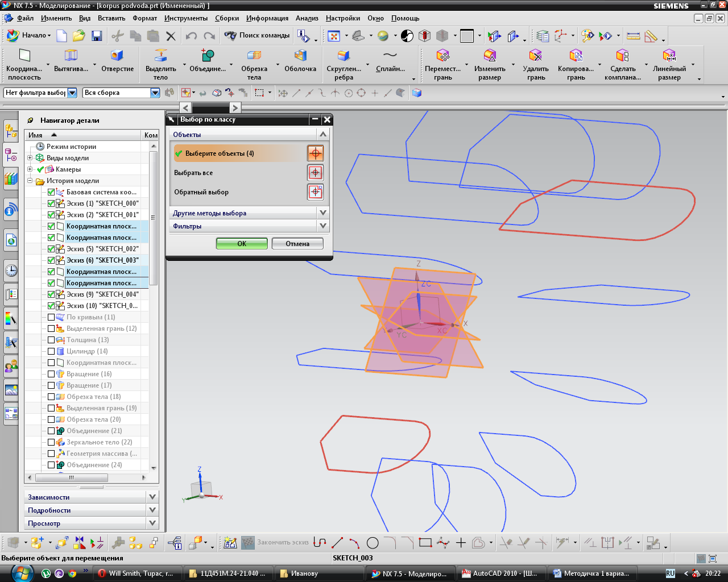Click the select objects crosshair icon

(316, 153)
